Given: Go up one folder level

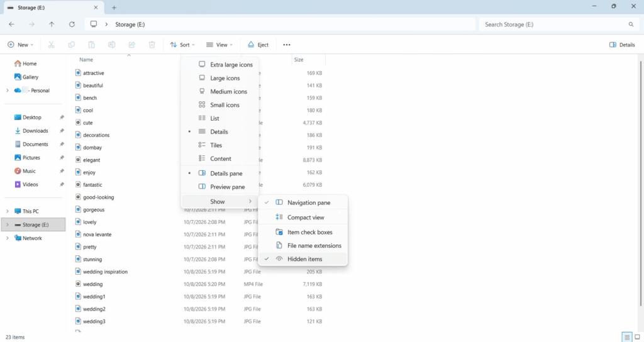Looking at the screenshot, I should point(52,25).
